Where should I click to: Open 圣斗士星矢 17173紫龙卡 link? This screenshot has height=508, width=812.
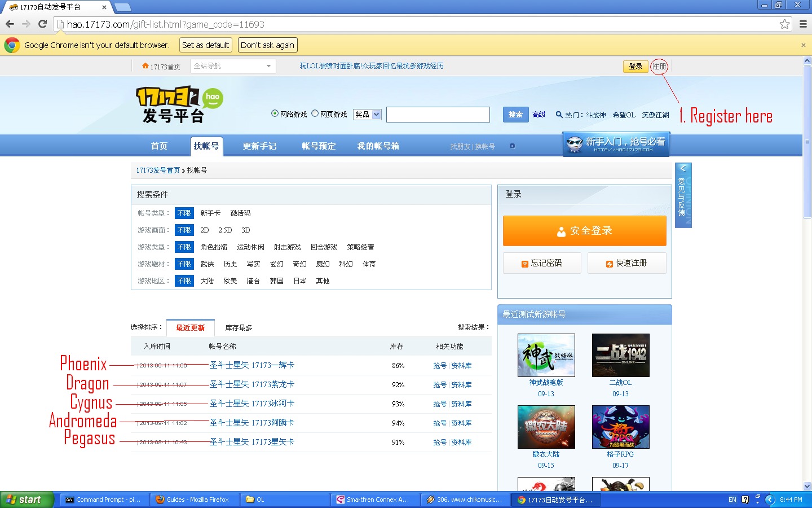point(251,385)
